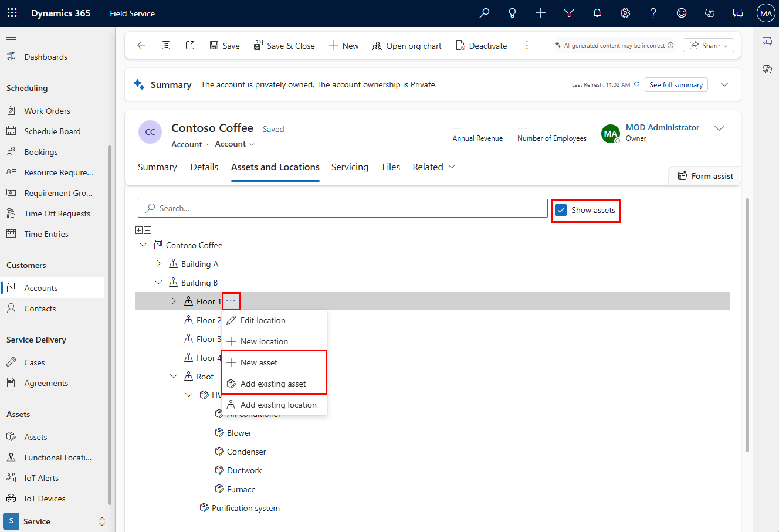Click the Search box above the location tree
Image resolution: width=779 pixels, height=532 pixels.
pos(343,208)
